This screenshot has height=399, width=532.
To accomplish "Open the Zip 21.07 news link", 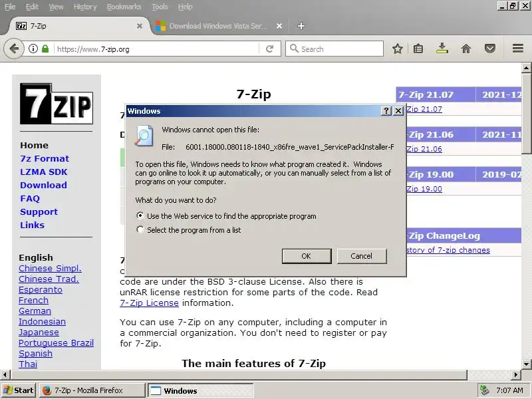I will tap(424, 109).
